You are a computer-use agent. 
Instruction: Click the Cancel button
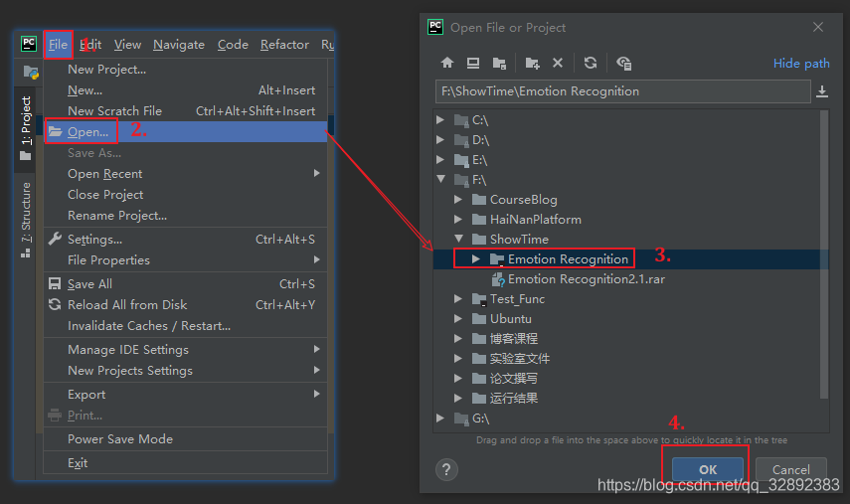pyautogui.click(x=791, y=469)
